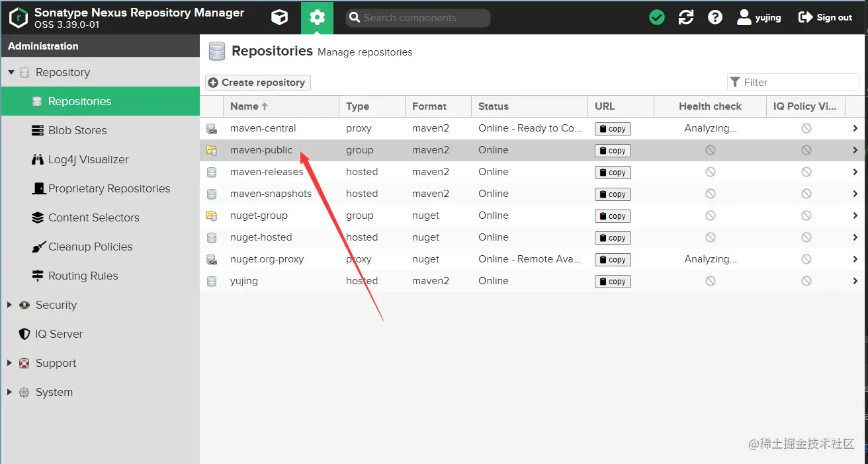Open Blob Stores in the sidebar
Viewport: 868px width, 464px height.
click(x=101, y=130)
